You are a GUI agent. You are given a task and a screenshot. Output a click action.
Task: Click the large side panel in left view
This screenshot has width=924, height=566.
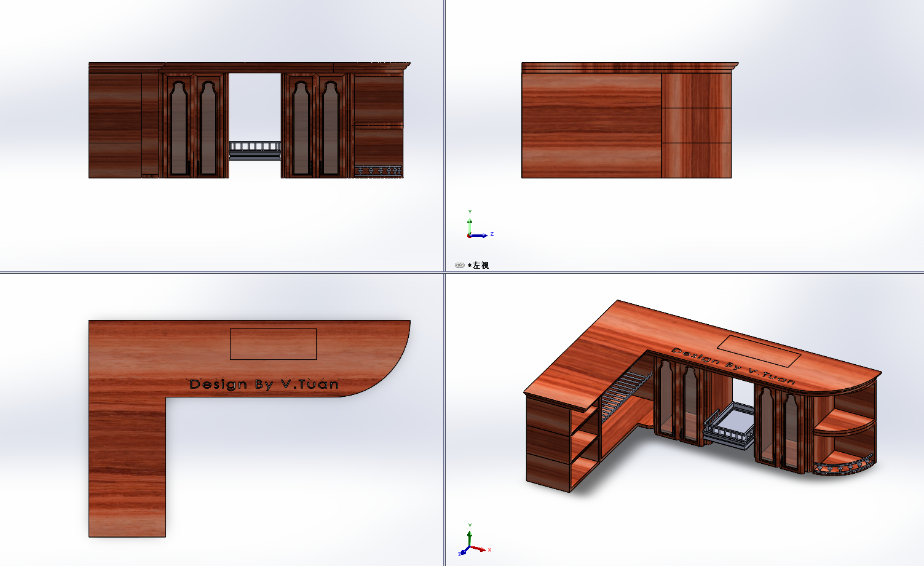tap(591, 126)
